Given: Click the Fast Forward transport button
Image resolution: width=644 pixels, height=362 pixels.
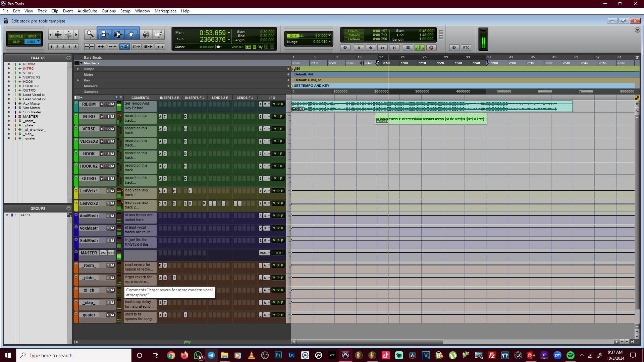Looking at the screenshot, I should 382,48.
